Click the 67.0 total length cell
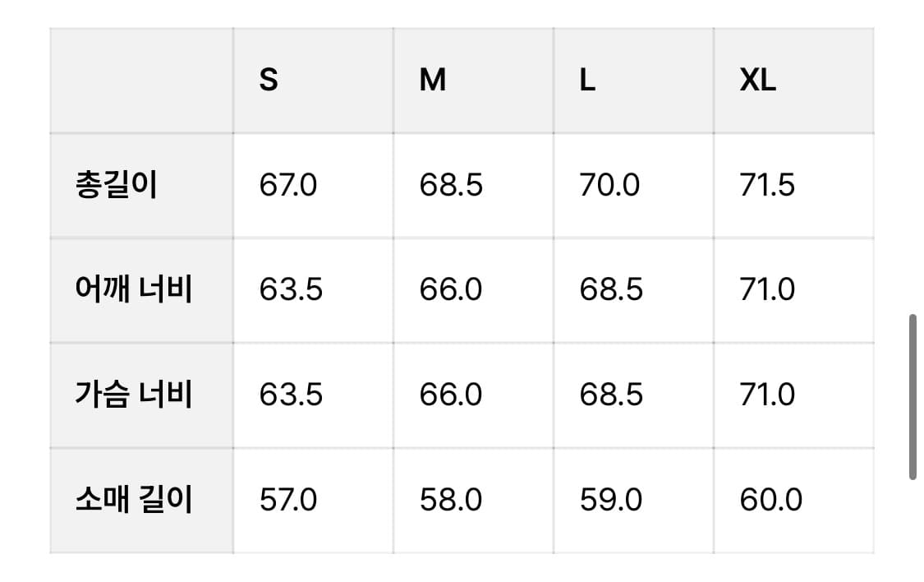924x582 pixels. [287, 186]
